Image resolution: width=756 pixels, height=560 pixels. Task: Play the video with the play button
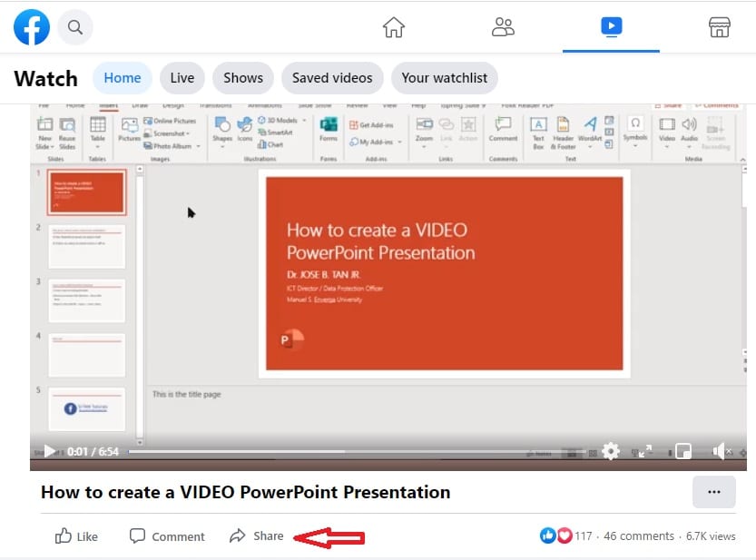click(49, 451)
